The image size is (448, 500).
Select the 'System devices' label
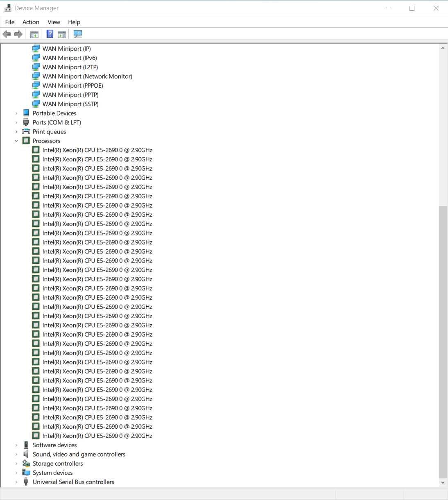click(52, 473)
